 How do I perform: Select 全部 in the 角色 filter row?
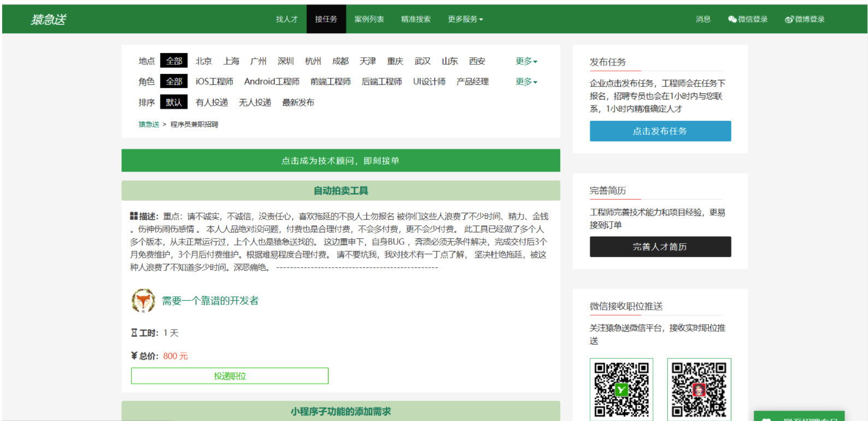(x=174, y=81)
